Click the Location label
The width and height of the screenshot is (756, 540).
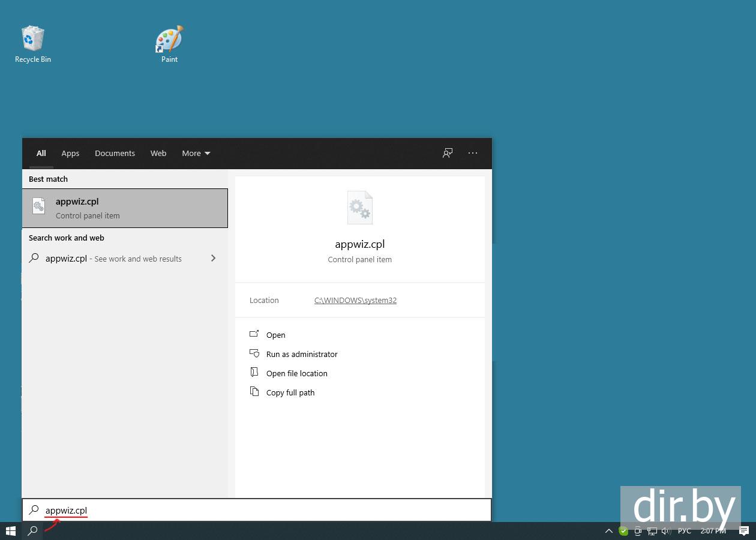[264, 300]
